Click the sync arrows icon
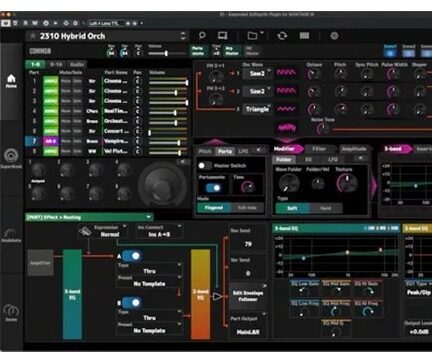The height and width of the screenshot is (363, 432). tap(282, 35)
